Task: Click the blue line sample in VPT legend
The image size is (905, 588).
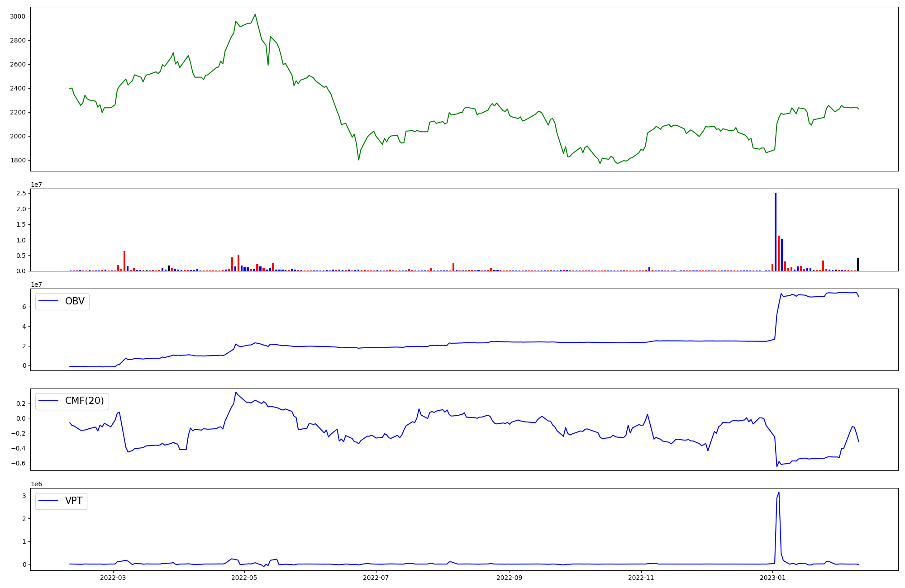Action: coord(49,501)
